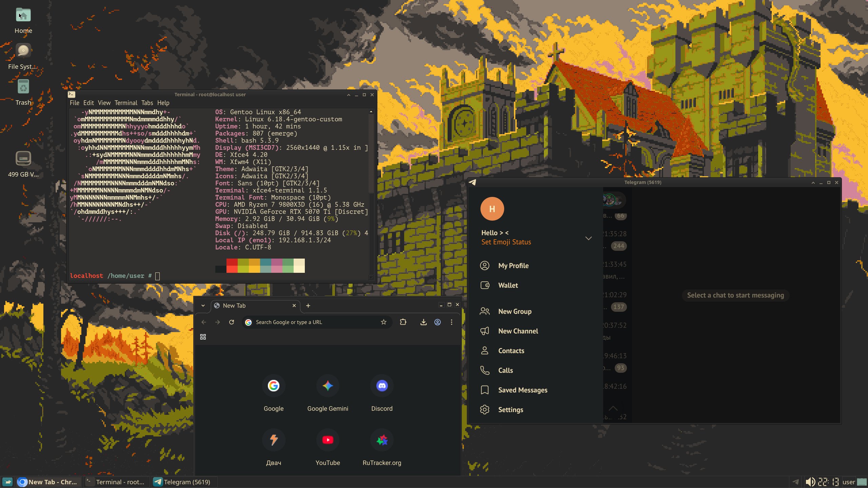This screenshot has width=868, height=488.
Task: Open Saved Messages in Telegram menu
Action: click(x=522, y=390)
